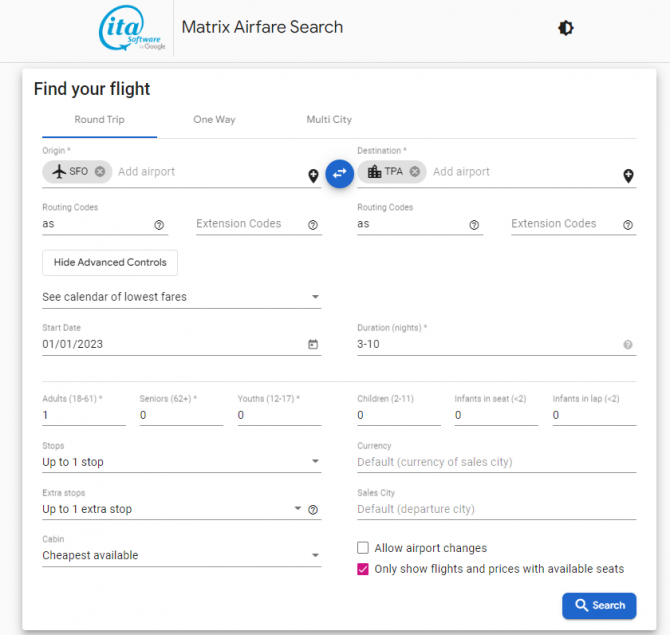Image resolution: width=670 pixels, height=635 pixels.
Task: Switch to the Round Trip tab
Action: point(100,120)
